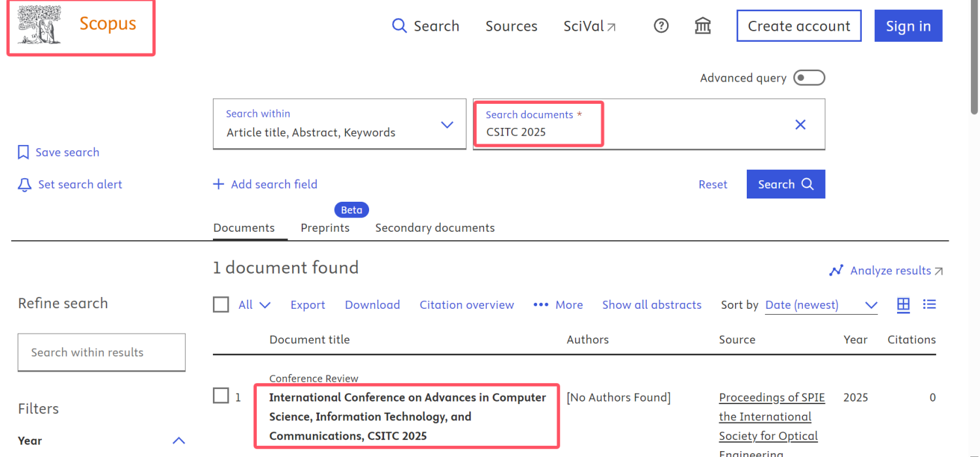Check the checkbox for result 1
The height and width of the screenshot is (457, 980).
point(221,396)
